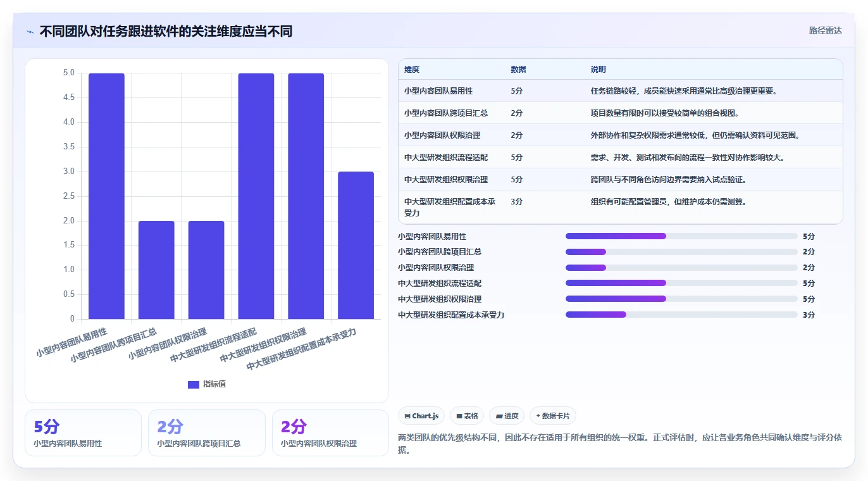Click the chart bar for 小型内容团队权限治理
This screenshot has height=481, width=868.
(206, 270)
